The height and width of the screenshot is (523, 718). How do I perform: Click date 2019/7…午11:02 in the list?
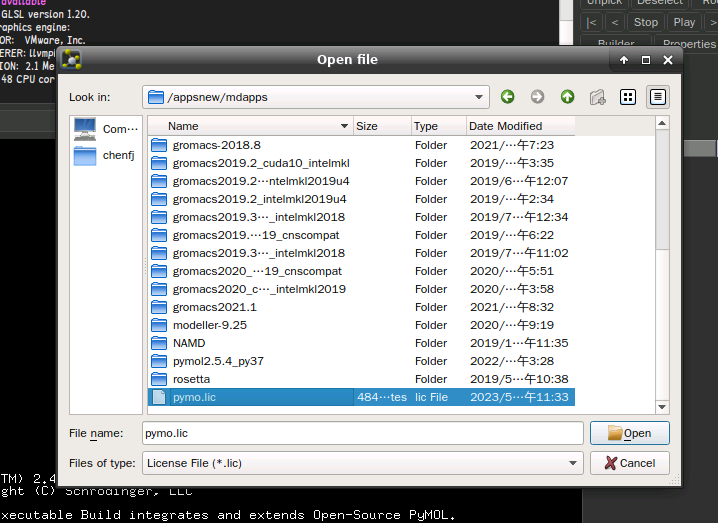[x=519, y=253]
